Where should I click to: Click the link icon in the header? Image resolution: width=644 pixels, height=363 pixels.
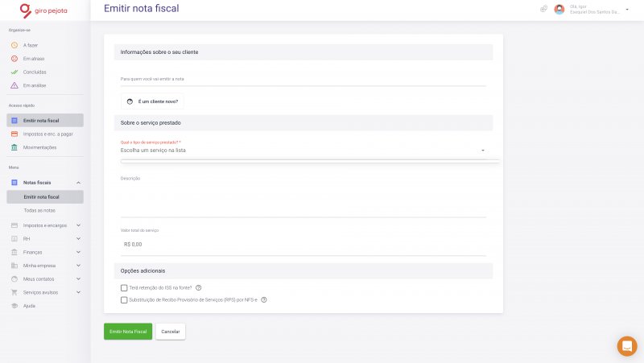coord(544,9)
